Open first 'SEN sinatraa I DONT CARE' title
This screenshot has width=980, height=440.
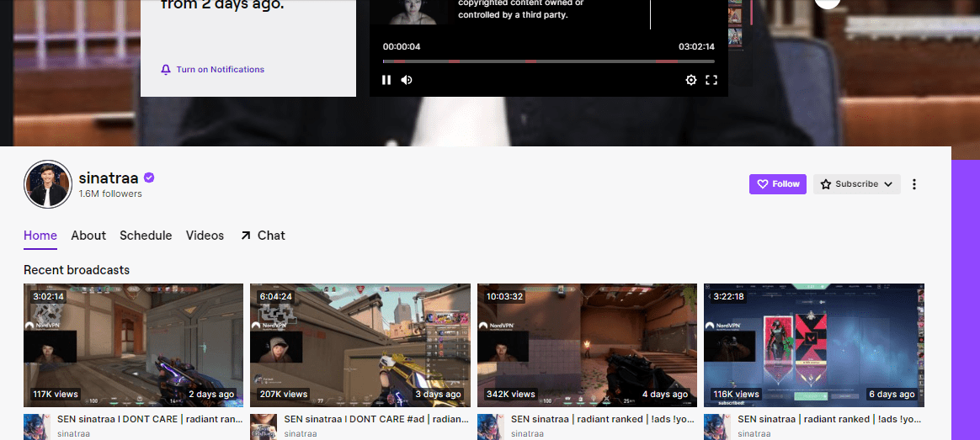[150, 420]
